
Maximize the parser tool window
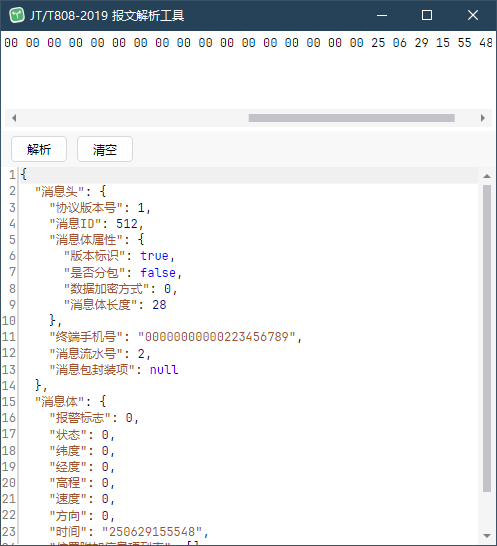tap(427, 15)
